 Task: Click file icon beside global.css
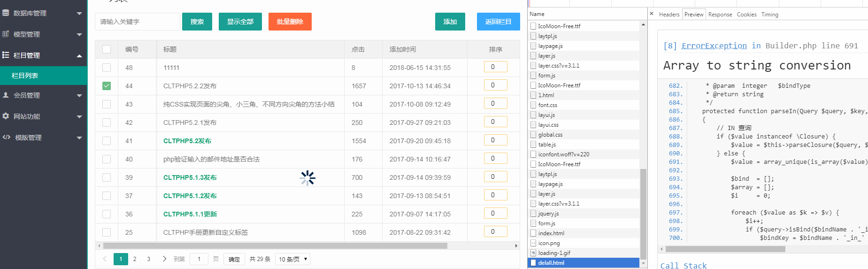[533, 135]
